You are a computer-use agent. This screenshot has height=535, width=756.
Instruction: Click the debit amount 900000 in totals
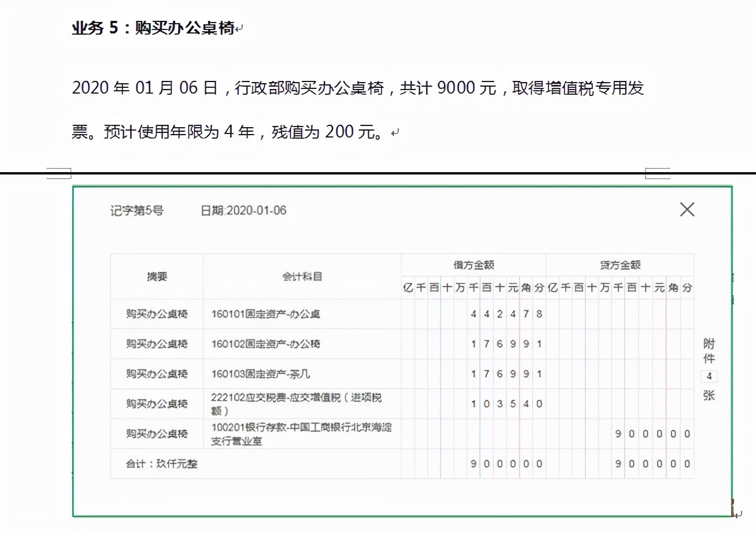[x=506, y=463]
